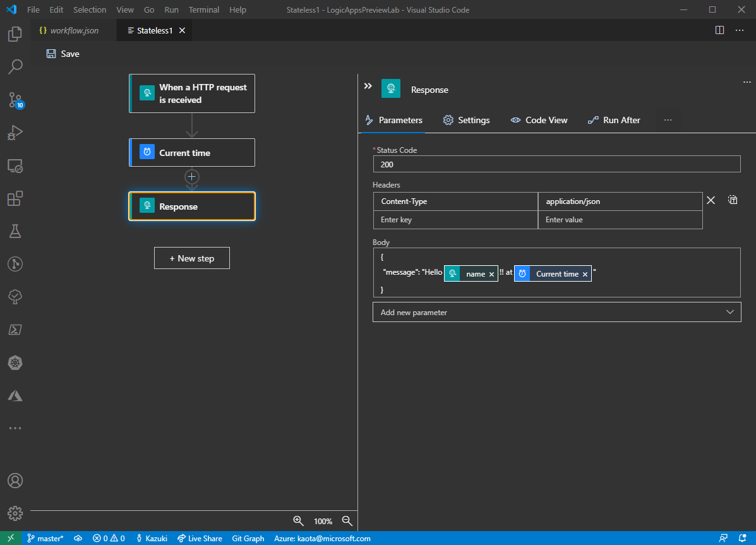The height and width of the screenshot is (545, 756).
Task: Open the Edit menu
Action: click(x=56, y=9)
